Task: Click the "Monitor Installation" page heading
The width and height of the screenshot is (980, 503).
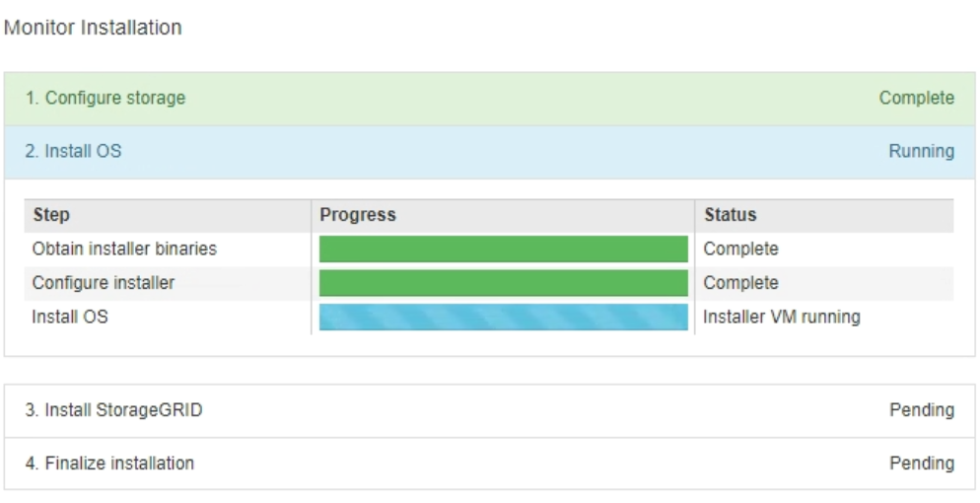Action: pyautogui.click(x=93, y=28)
